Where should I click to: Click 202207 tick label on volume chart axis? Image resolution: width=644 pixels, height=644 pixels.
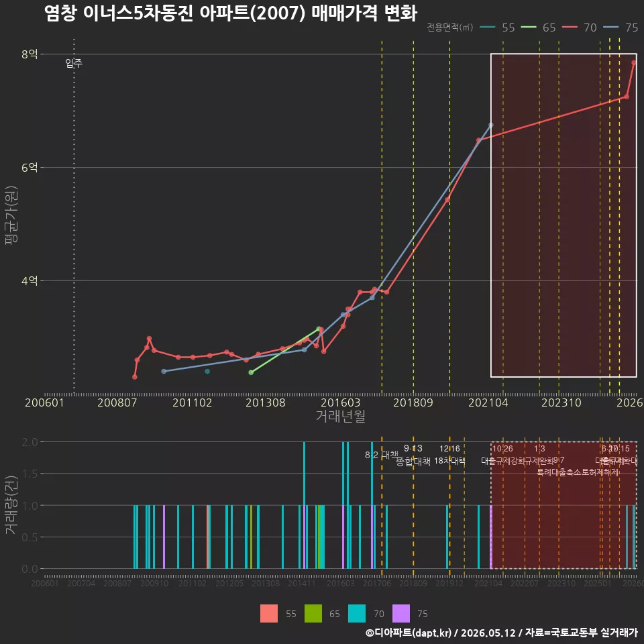point(525,583)
